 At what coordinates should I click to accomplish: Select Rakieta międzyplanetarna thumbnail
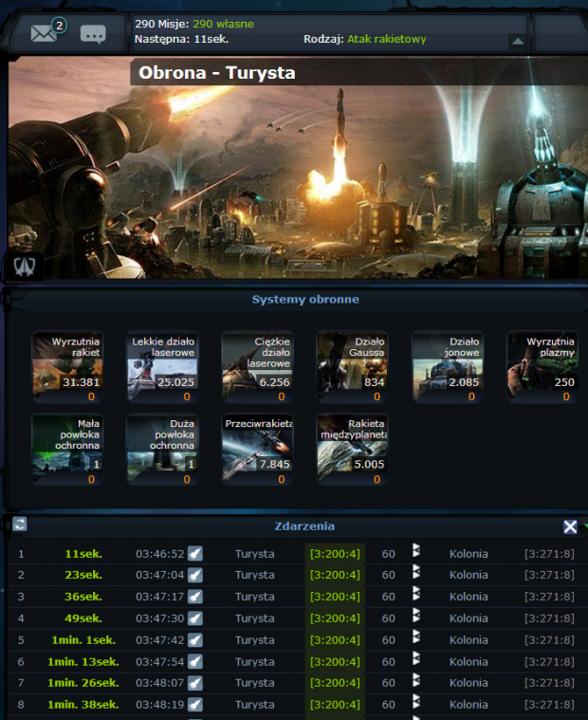(x=353, y=449)
